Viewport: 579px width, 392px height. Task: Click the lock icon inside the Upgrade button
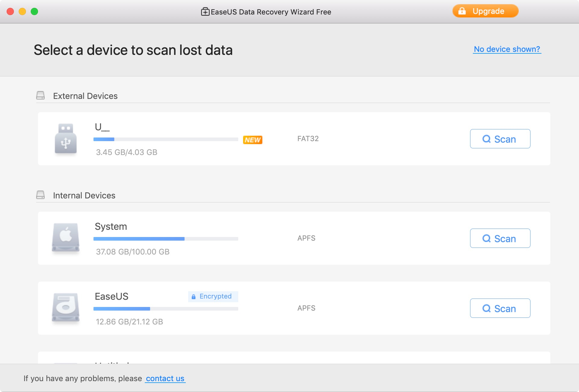[462, 11]
